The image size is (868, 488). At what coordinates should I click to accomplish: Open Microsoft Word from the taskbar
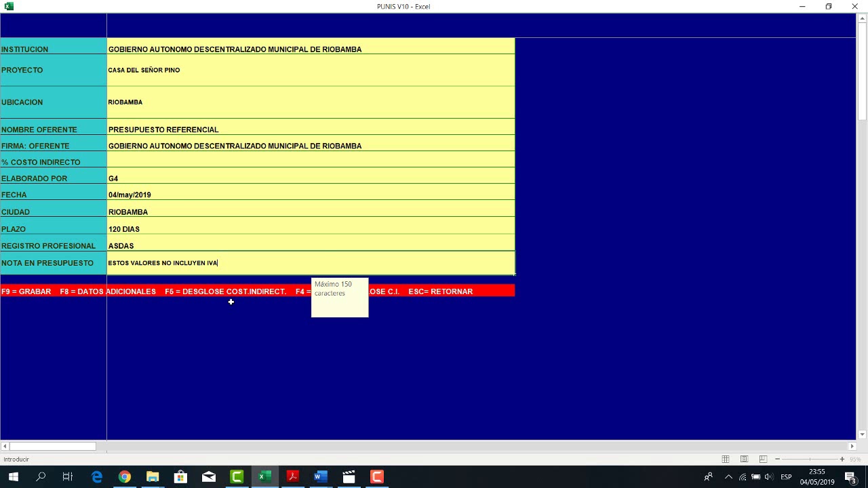point(321,476)
